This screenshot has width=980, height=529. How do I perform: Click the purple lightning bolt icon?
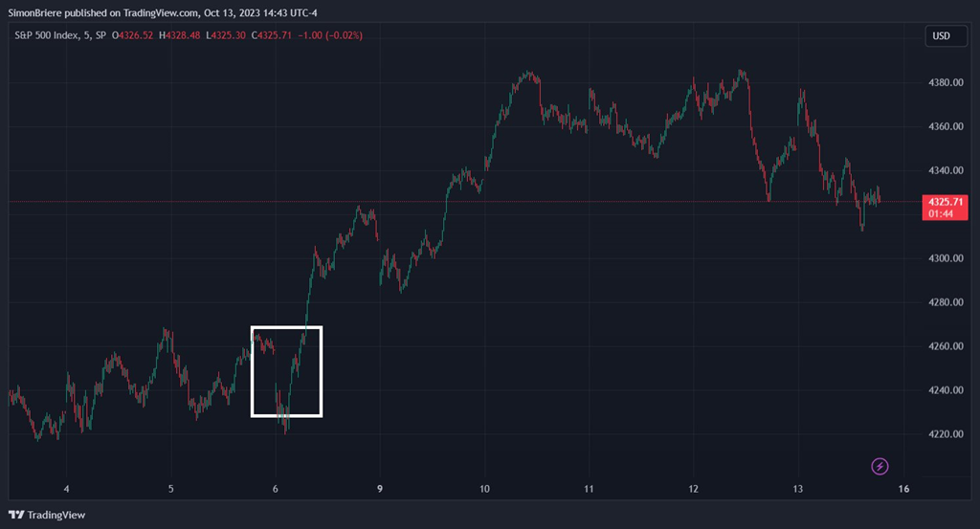880,467
